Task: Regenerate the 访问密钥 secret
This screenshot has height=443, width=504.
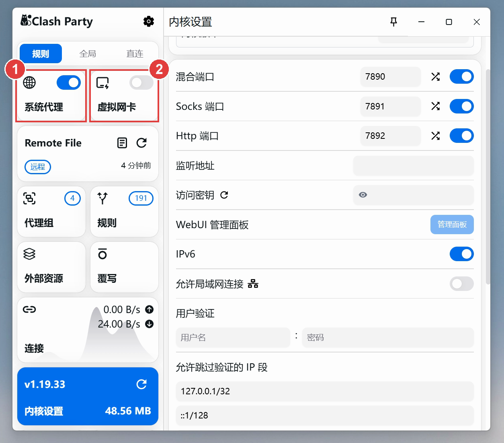Action: click(x=224, y=195)
